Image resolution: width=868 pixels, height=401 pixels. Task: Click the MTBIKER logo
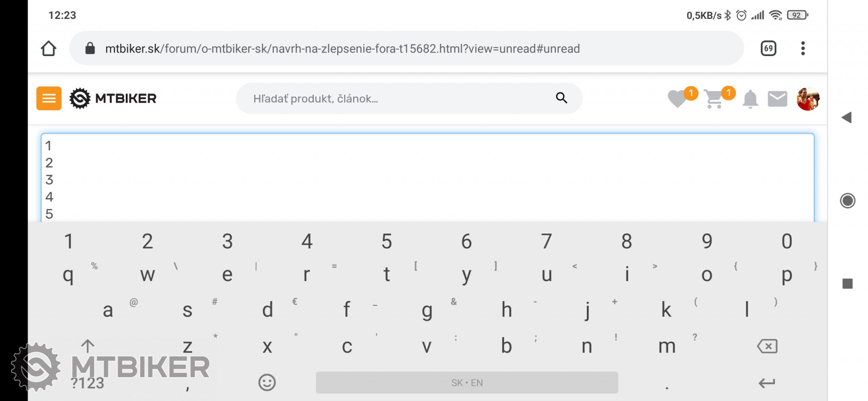click(113, 98)
